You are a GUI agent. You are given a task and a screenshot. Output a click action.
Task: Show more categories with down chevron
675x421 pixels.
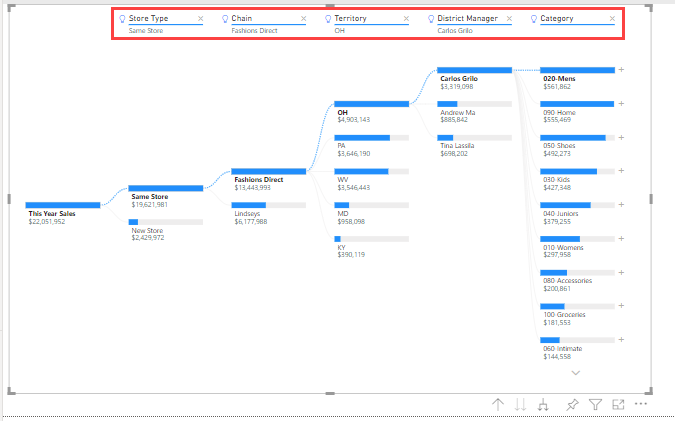pyautogui.click(x=576, y=373)
